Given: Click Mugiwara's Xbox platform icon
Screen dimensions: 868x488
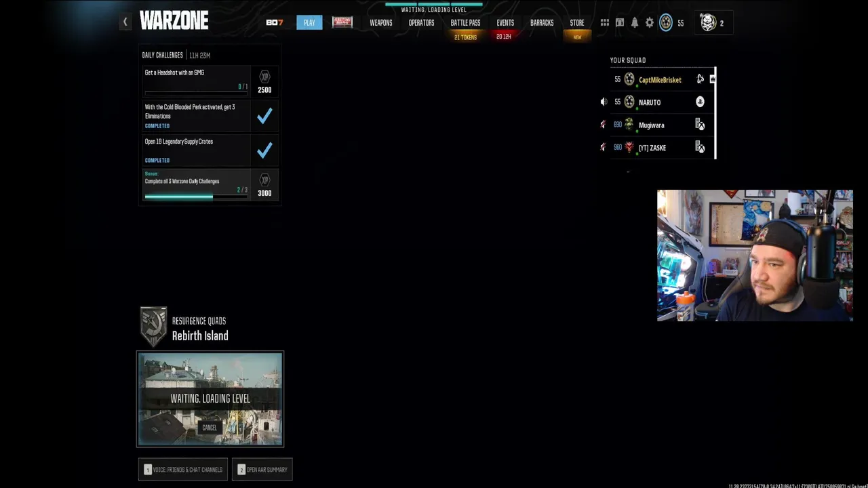Looking at the screenshot, I should coord(700,125).
